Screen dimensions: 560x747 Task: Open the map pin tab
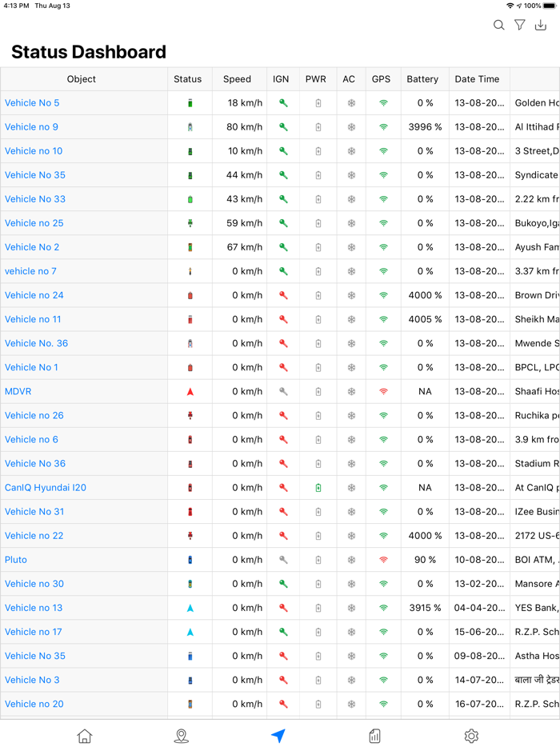181,736
